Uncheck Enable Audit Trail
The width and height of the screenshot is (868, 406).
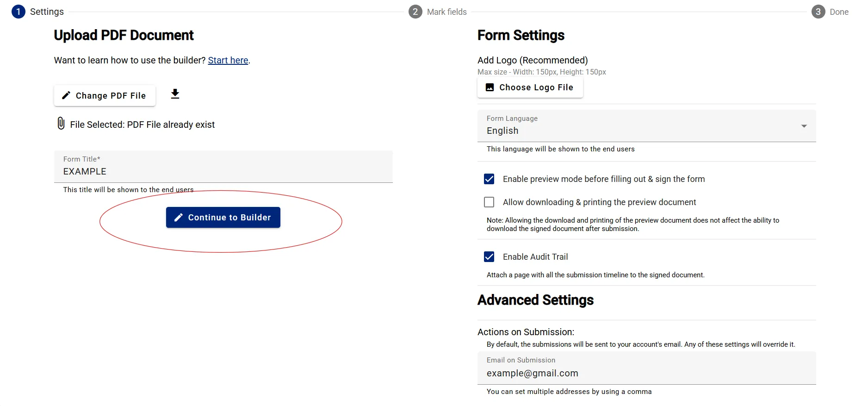(489, 257)
